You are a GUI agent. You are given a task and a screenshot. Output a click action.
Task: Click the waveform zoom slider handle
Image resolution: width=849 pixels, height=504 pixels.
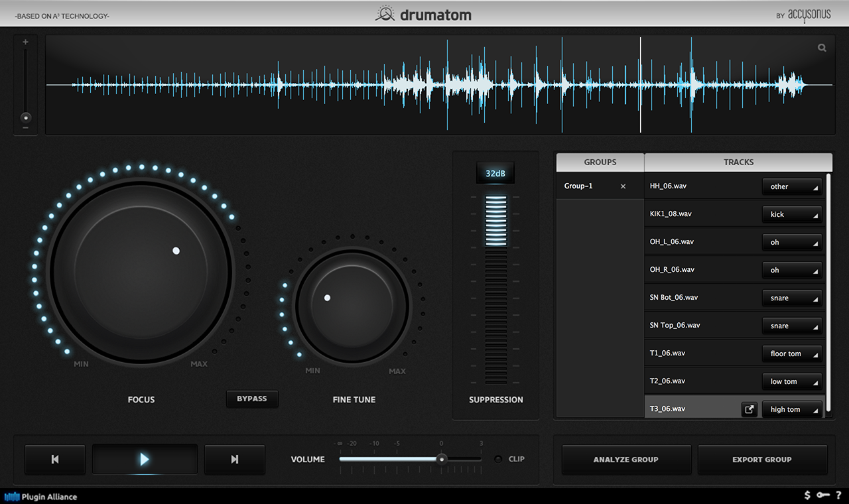(26, 117)
